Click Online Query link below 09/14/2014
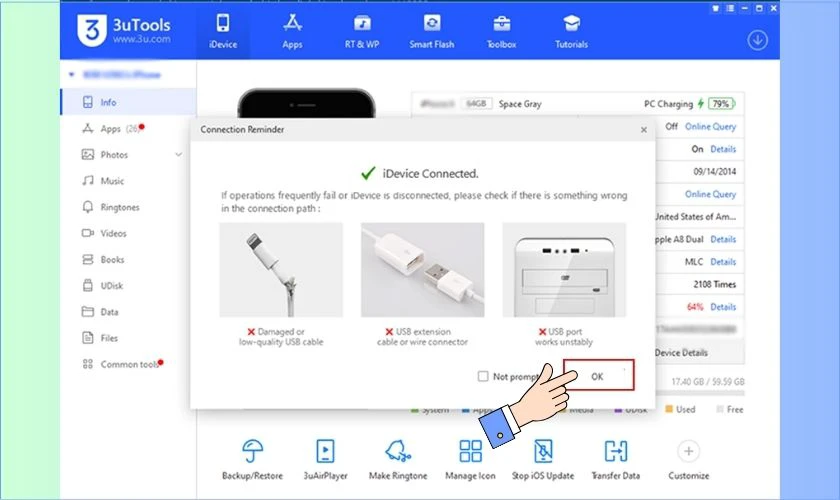Viewport: 840px width, 500px height. (x=710, y=194)
